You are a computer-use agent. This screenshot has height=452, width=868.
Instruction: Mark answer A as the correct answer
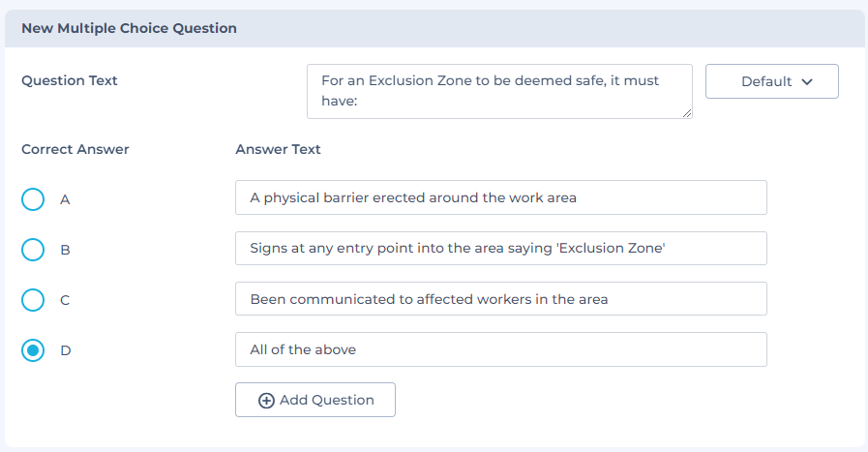click(x=33, y=199)
